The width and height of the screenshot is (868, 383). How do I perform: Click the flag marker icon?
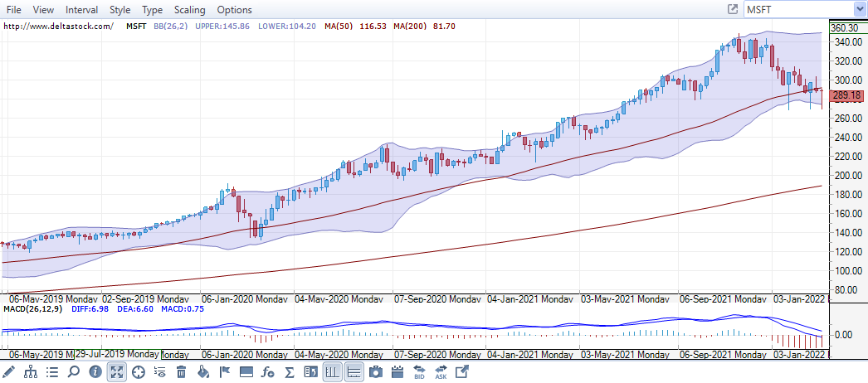(x=225, y=372)
